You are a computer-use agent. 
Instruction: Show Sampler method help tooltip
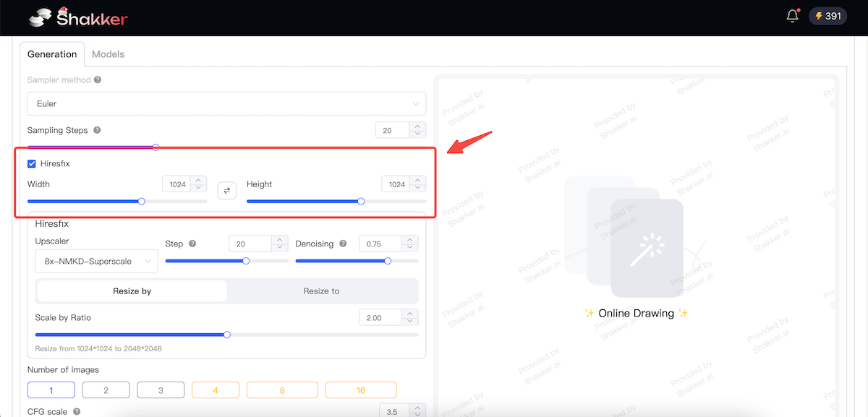tap(98, 80)
